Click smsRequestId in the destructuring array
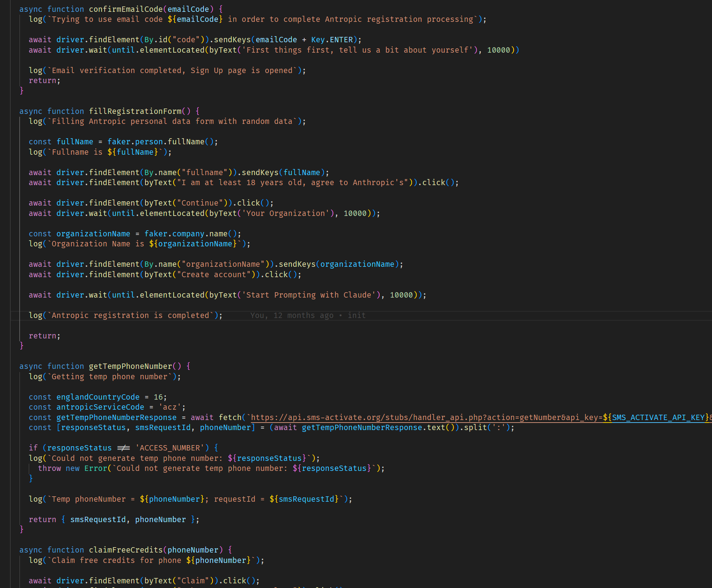The height and width of the screenshot is (588, 712). pyautogui.click(x=163, y=428)
